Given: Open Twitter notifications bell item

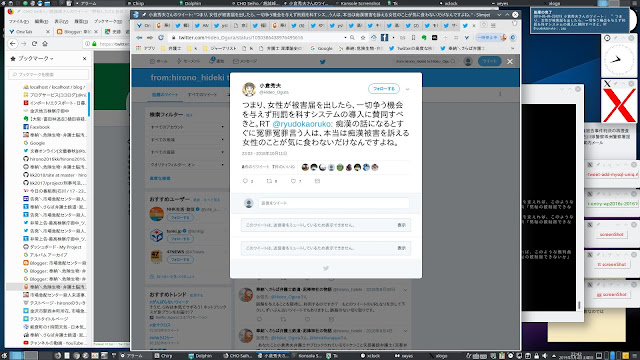Looking at the screenshot, I should (217, 61).
